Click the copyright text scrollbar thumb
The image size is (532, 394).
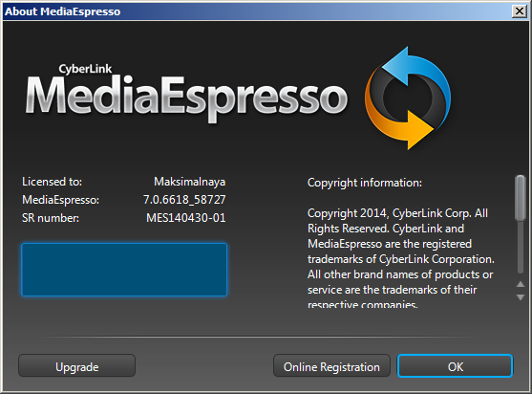coord(520,198)
